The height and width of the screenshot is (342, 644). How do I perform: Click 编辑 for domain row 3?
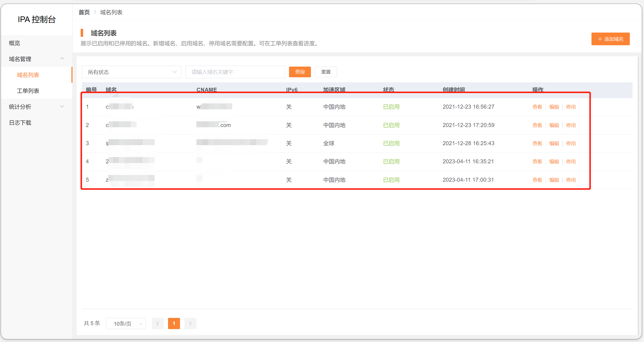click(x=554, y=143)
